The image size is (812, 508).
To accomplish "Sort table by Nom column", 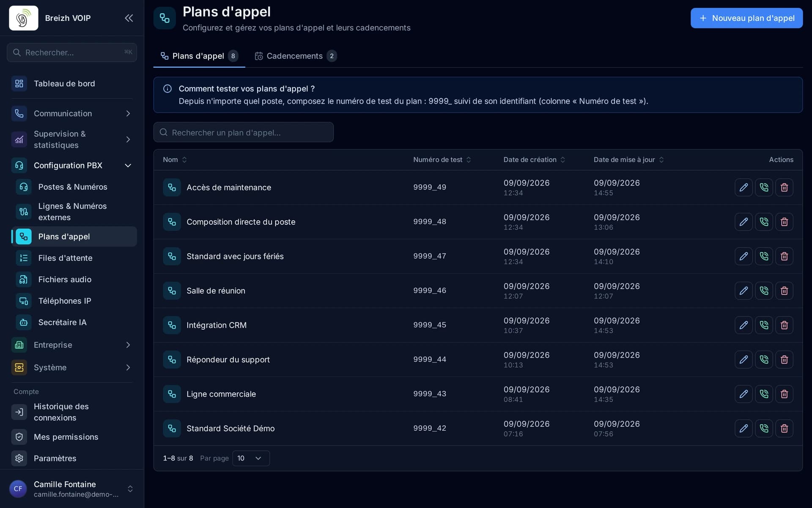I will click(x=175, y=160).
